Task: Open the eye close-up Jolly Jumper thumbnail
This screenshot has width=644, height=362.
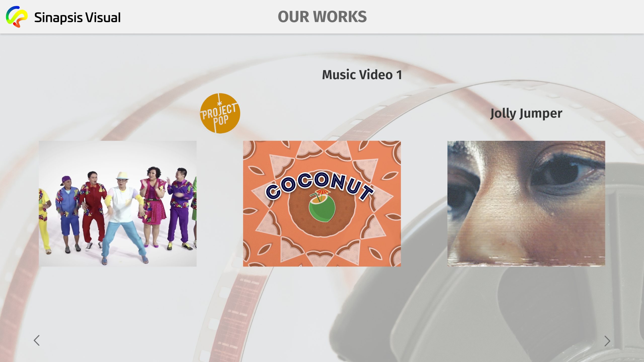Action: click(x=526, y=204)
